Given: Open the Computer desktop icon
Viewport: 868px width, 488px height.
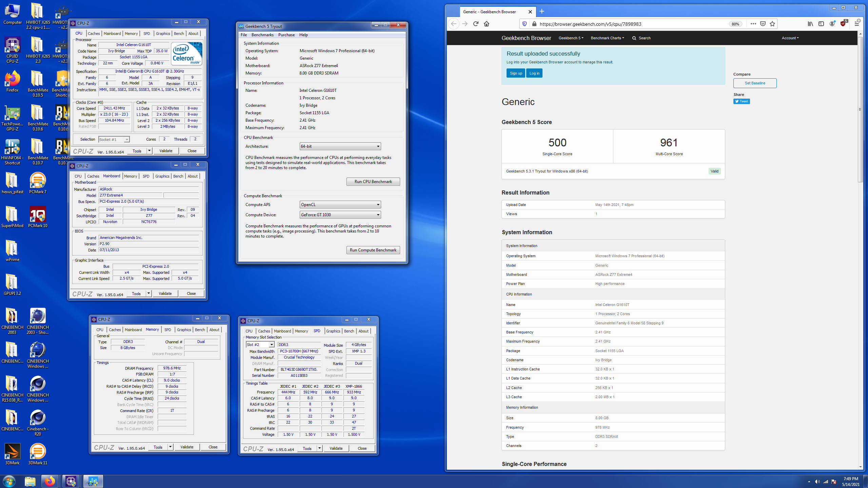Looking at the screenshot, I should tap(12, 14).
